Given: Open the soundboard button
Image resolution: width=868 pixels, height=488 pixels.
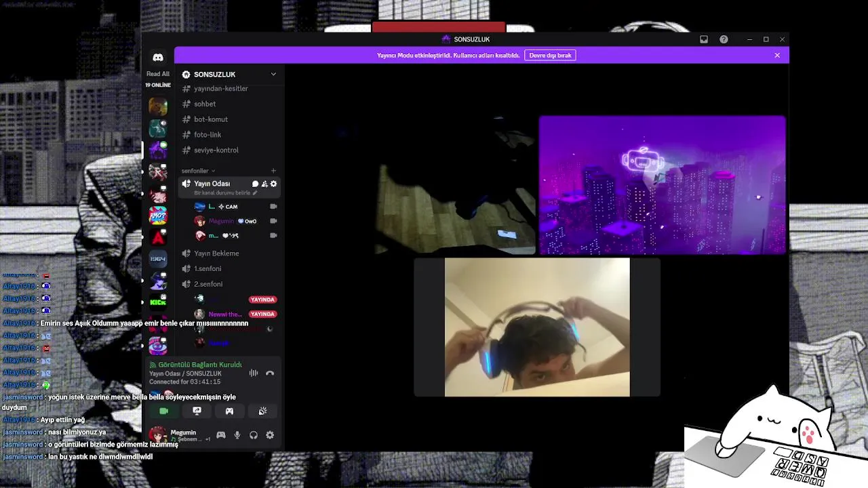Looking at the screenshot, I should tap(262, 411).
